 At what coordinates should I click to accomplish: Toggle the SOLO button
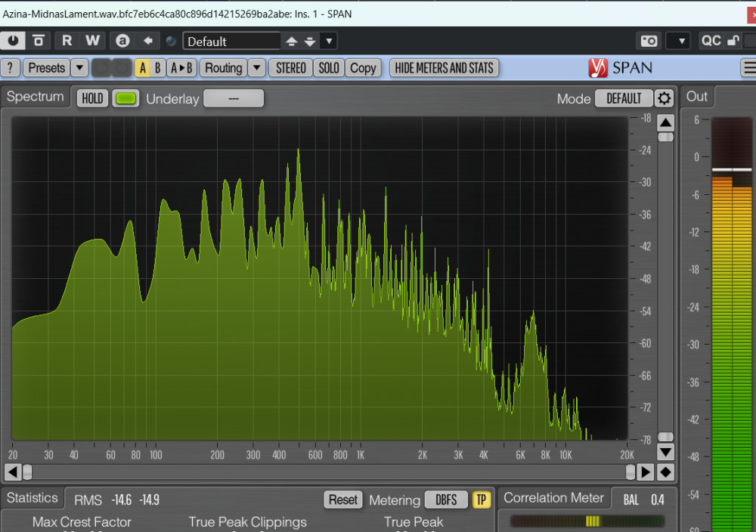point(329,68)
